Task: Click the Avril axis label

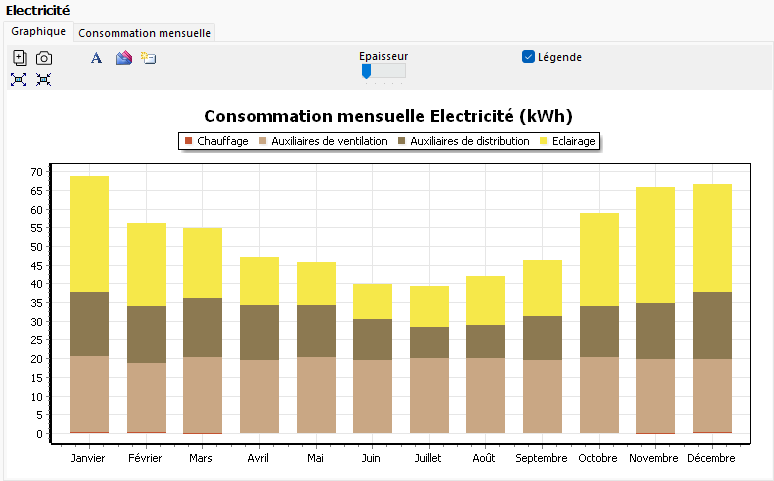Action: click(x=258, y=458)
